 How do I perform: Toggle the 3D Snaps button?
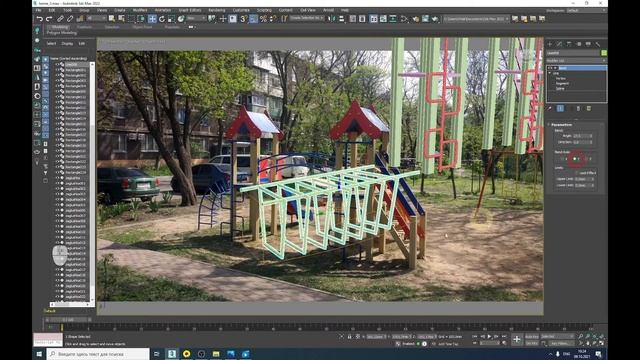244,19
